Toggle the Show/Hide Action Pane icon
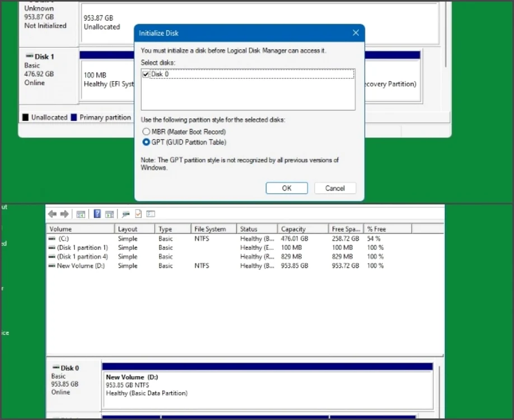The image size is (514, 420). coord(110,214)
